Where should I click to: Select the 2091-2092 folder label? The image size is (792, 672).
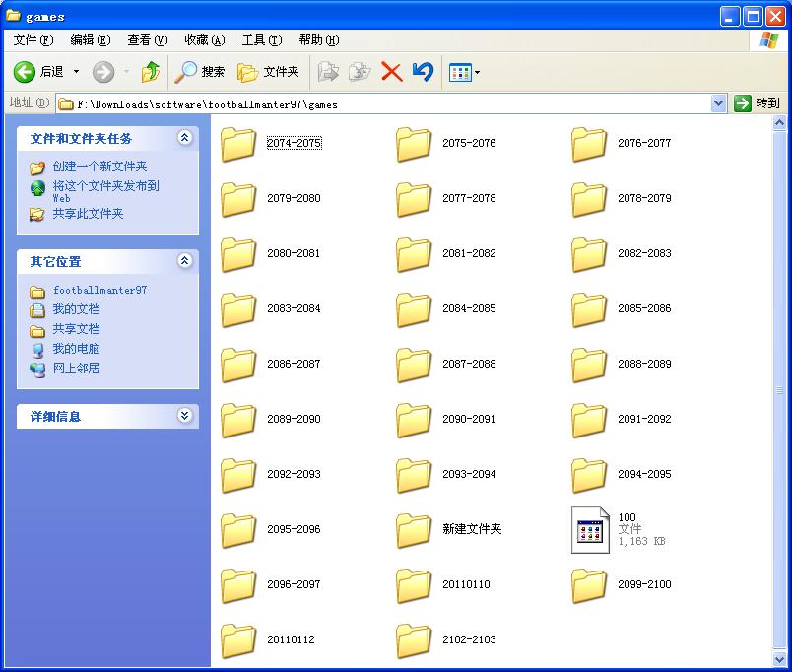[644, 419]
